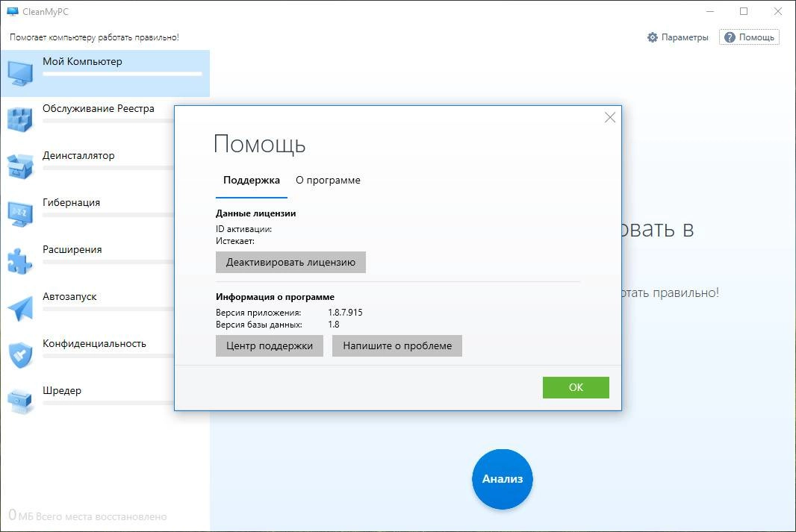This screenshot has width=796, height=532.
Task: Click the Помощь text in header
Action: 756,37
